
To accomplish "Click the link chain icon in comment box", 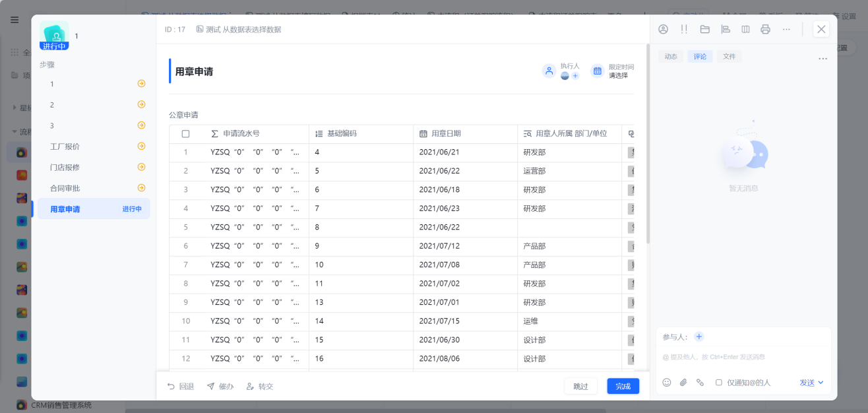I will click(700, 383).
